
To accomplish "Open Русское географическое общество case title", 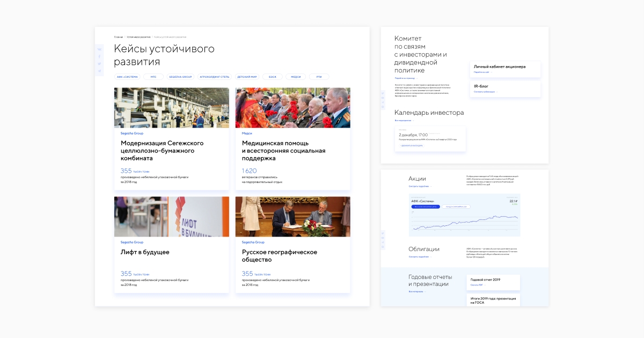I will [280, 256].
